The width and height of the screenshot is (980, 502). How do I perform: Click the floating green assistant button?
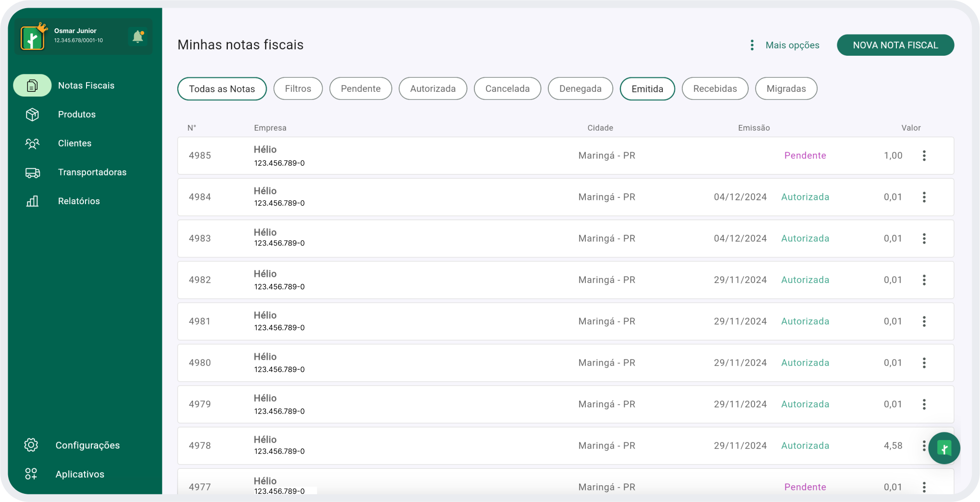pos(943,448)
